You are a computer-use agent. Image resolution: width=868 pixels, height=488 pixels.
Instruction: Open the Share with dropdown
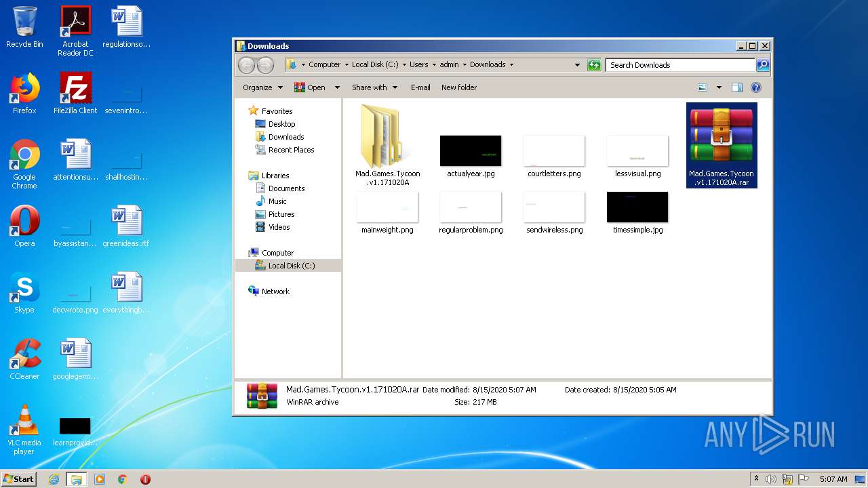tap(374, 87)
